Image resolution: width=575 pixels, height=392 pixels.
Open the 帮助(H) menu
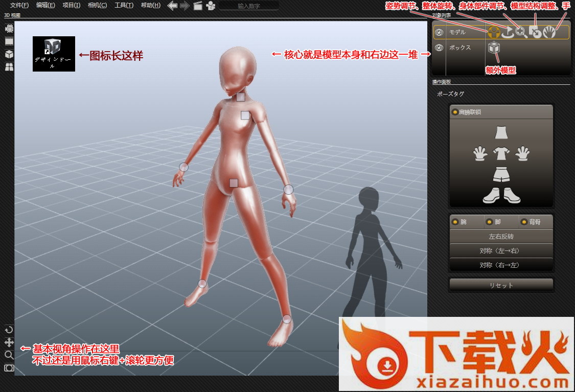coord(150,5)
